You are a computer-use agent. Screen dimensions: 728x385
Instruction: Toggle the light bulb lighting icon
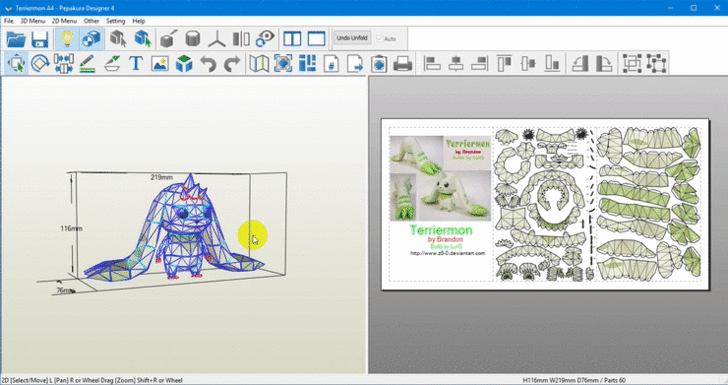click(67, 39)
